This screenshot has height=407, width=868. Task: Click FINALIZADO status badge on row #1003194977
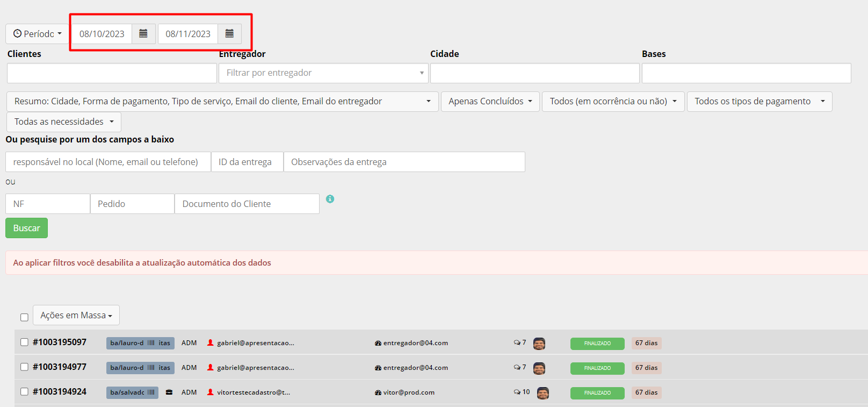click(x=597, y=368)
